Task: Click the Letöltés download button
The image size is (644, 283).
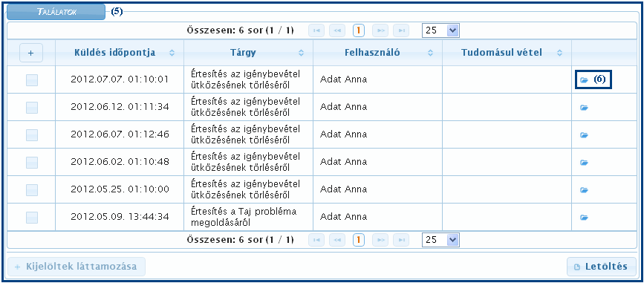Action: click(602, 267)
